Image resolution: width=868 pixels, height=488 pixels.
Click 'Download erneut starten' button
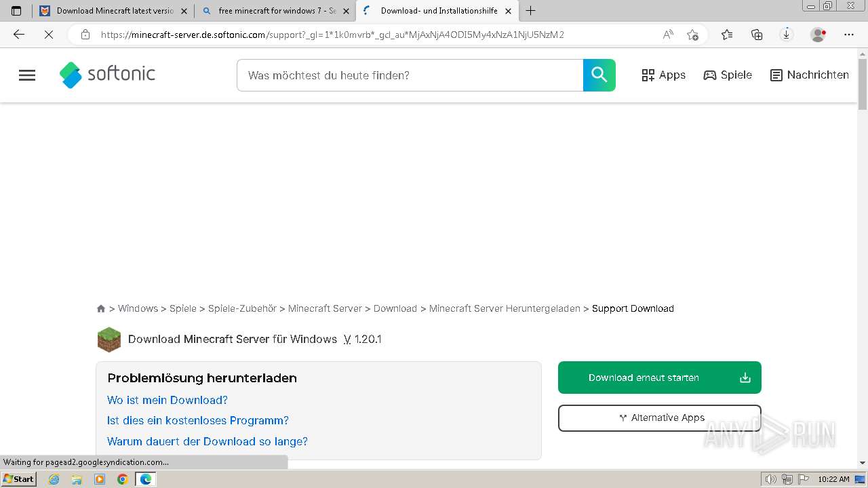pos(660,378)
